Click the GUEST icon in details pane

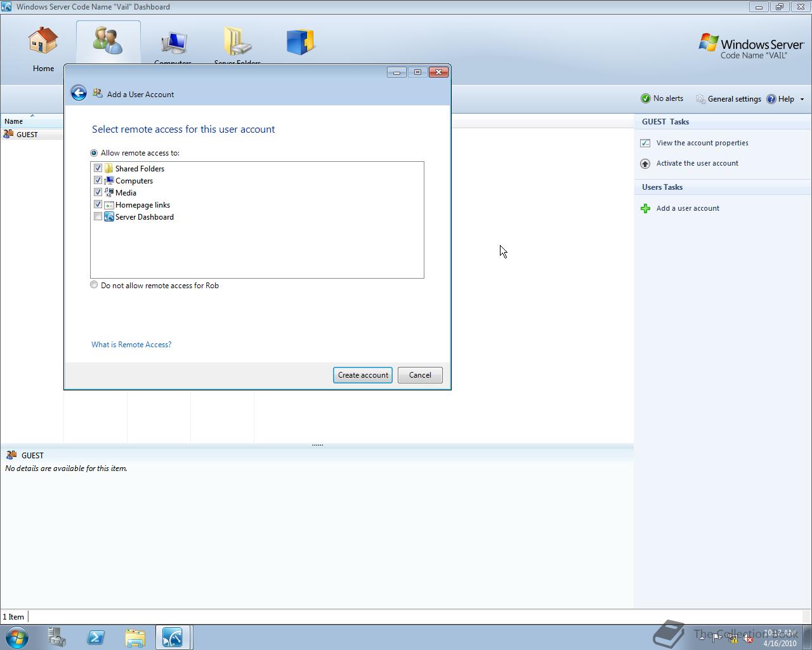[11, 455]
